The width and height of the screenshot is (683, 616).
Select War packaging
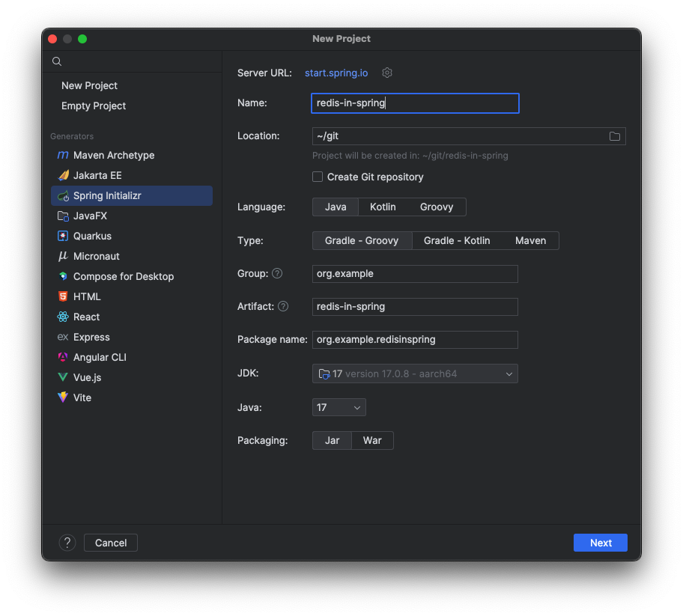click(372, 441)
